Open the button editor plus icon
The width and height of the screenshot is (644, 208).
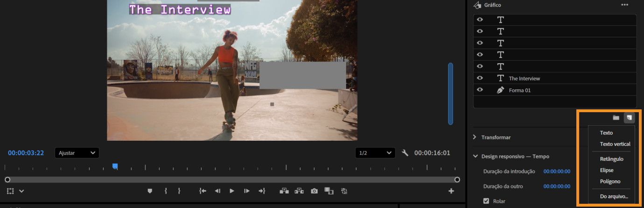[x=451, y=191]
